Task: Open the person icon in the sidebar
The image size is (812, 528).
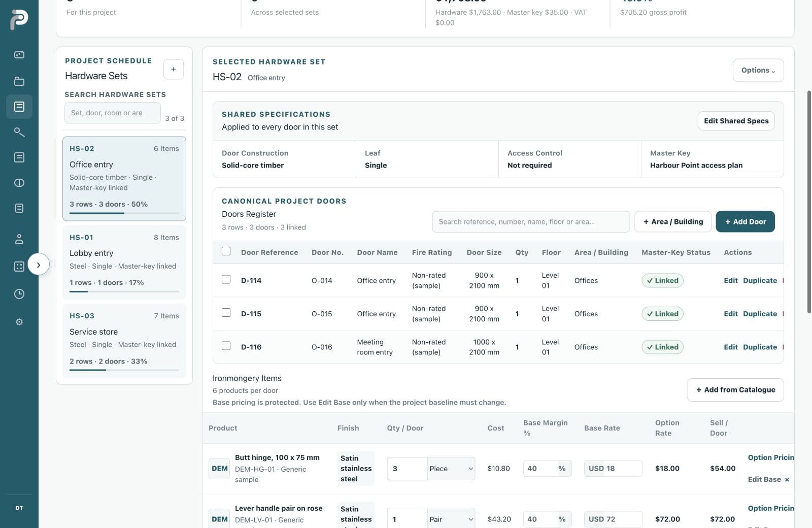Action: (x=19, y=239)
